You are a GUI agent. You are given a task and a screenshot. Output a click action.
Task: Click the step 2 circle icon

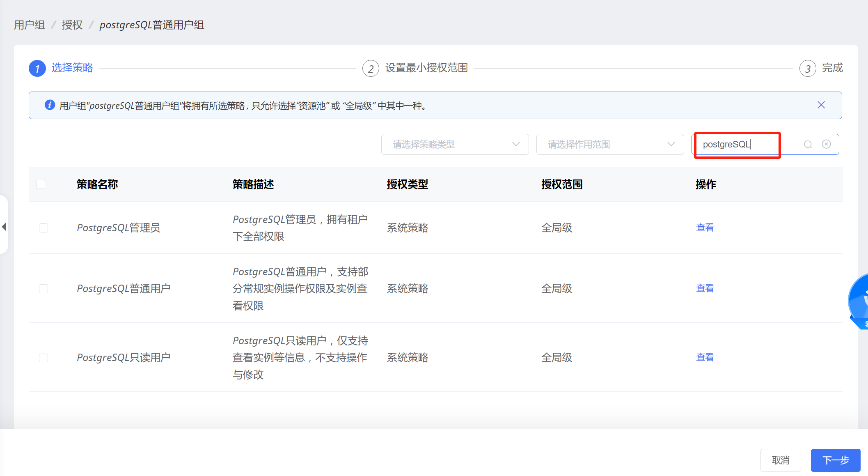tap(371, 69)
